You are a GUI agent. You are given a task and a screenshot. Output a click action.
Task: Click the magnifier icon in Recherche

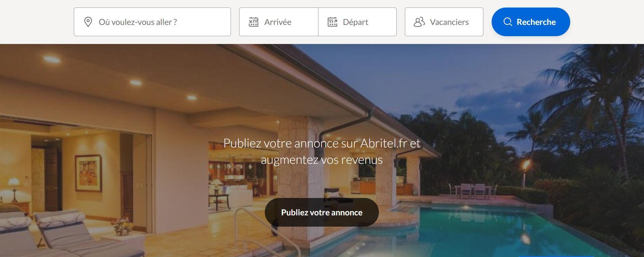[508, 22]
